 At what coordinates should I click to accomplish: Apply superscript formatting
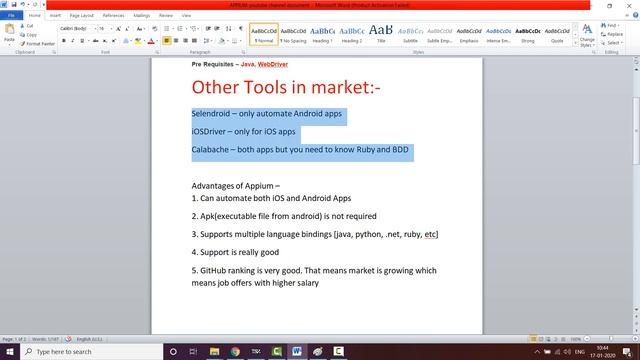click(114, 41)
